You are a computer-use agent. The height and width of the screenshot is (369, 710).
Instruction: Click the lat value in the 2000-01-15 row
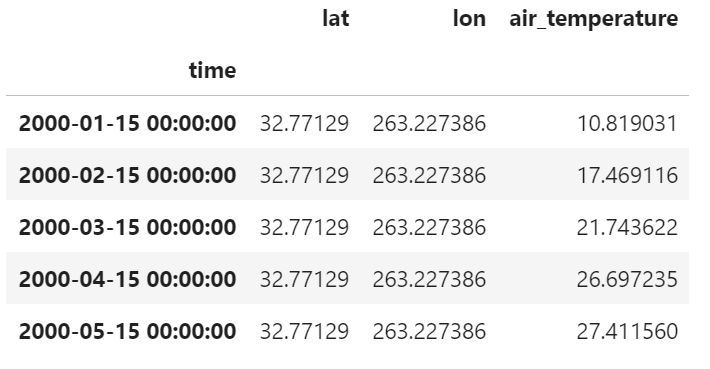[x=304, y=123]
